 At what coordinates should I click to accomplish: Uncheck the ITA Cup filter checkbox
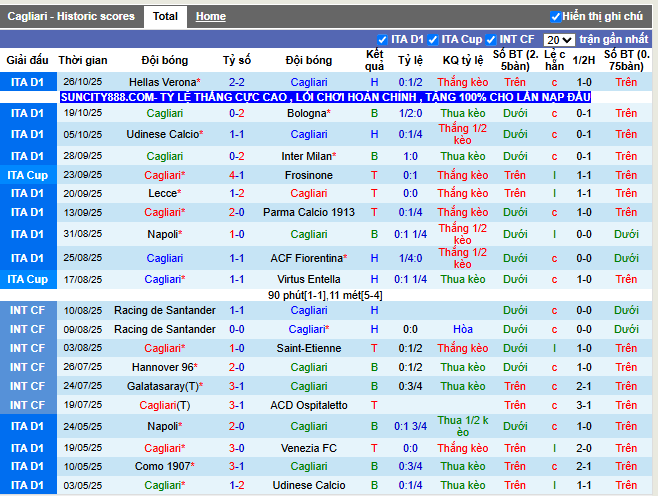coord(434,40)
